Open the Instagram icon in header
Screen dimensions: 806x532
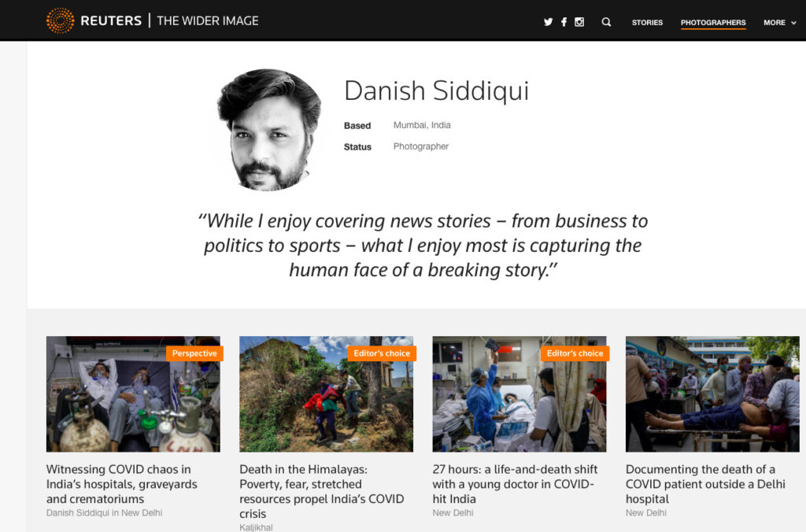click(x=579, y=21)
